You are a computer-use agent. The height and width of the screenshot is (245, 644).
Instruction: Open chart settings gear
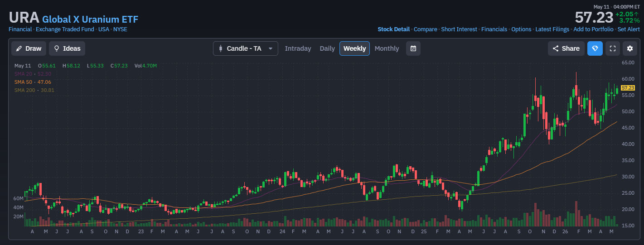629,48
